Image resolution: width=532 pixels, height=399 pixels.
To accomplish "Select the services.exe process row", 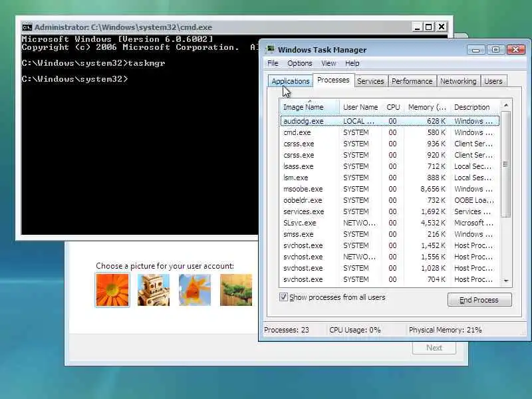I will tap(390, 211).
